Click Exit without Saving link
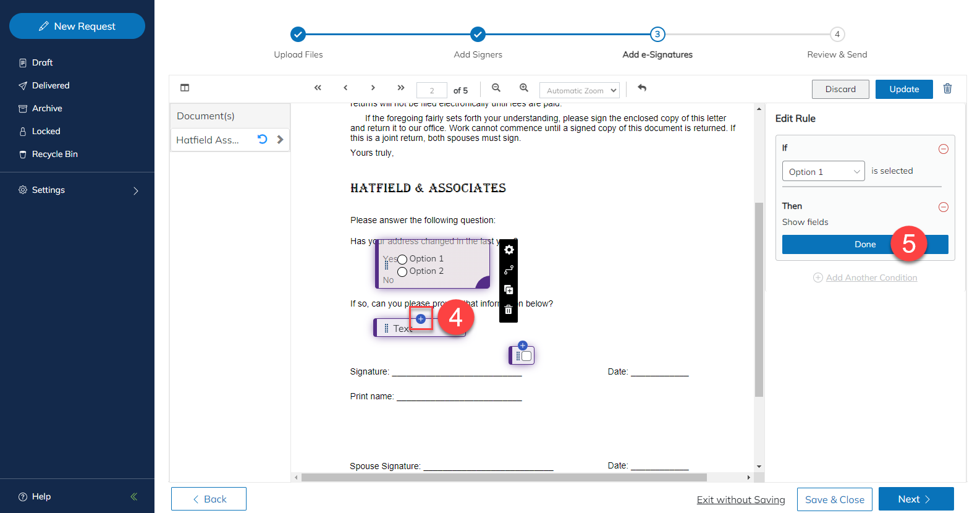 (740, 499)
